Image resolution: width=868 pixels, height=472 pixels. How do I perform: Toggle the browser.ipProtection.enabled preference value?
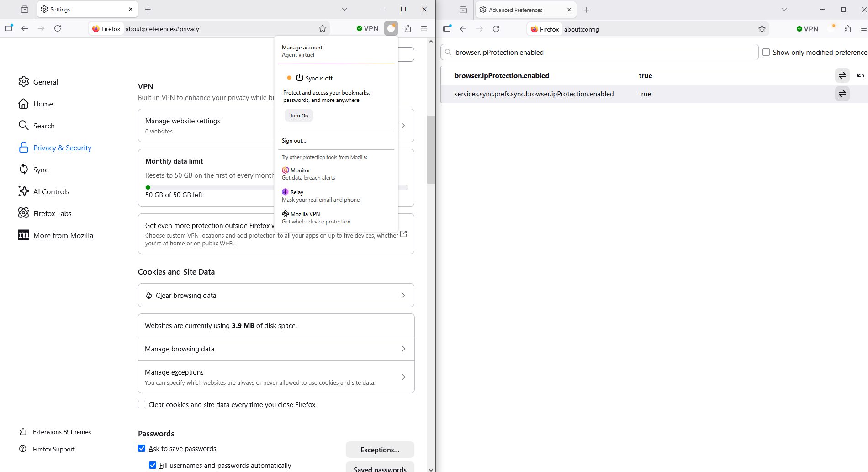[842, 75]
